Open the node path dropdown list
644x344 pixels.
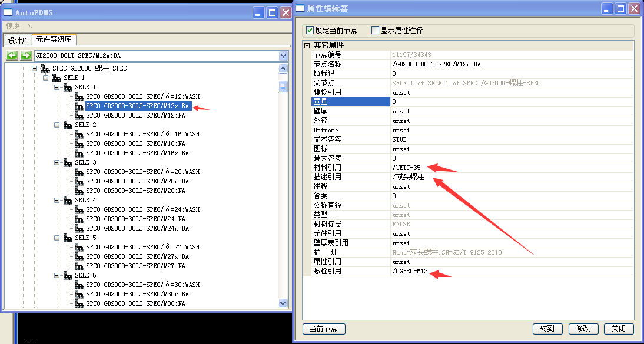(x=283, y=55)
